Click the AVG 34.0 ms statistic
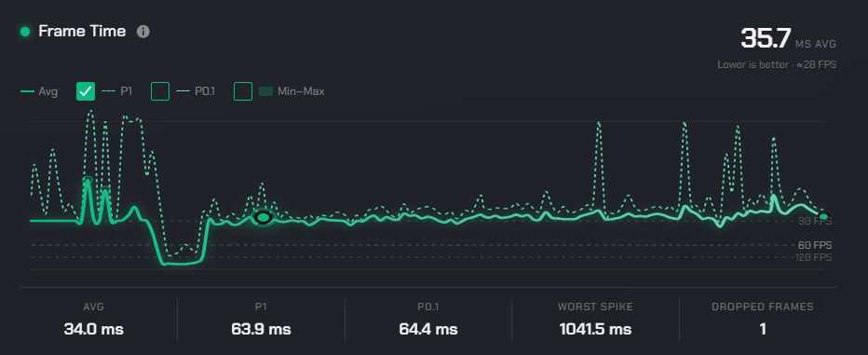 [x=93, y=319]
